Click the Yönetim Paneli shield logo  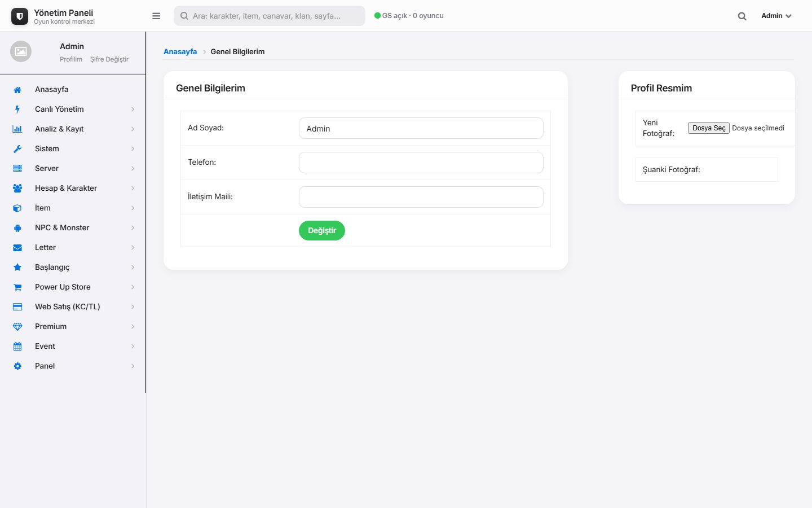coord(20,16)
